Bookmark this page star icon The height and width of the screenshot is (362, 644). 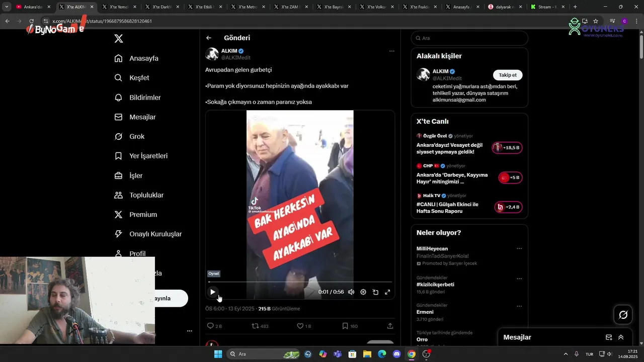pyautogui.click(x=596, y=21)
